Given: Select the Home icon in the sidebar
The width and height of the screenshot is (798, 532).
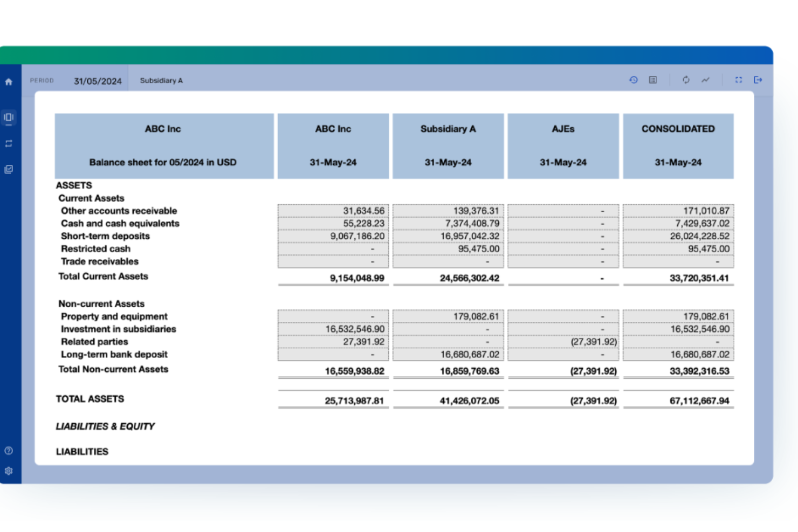Looking at the screenshot, I should click(9, 82).
